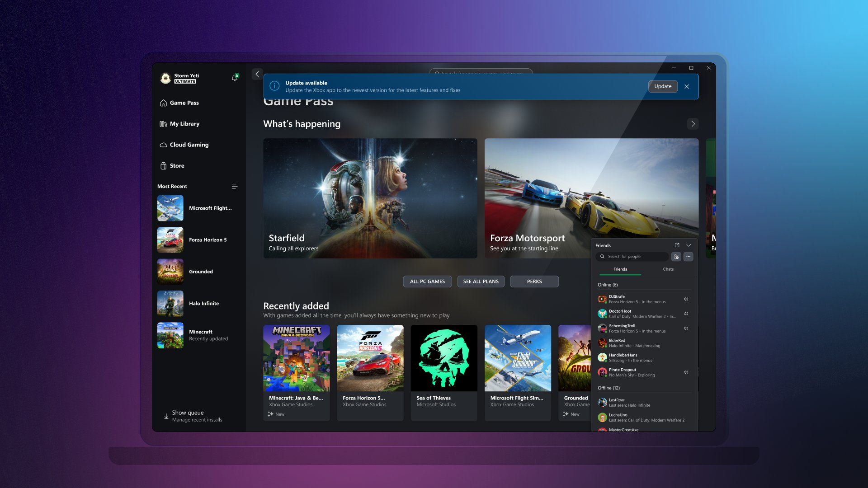Viewport: 868px width, 488px height.
Task: Switch to the Chats tab
Action: 668,269
